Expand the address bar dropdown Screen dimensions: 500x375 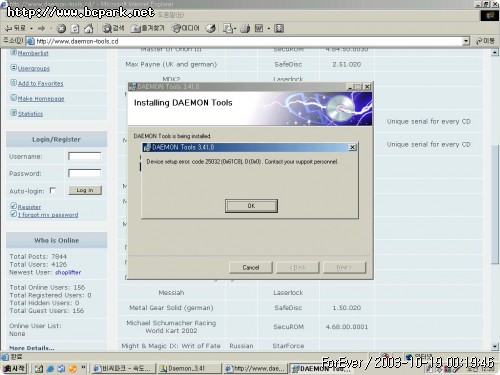pos(466,41)
